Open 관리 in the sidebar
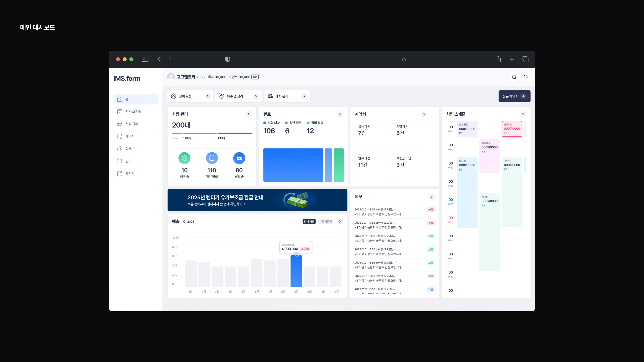 136,161
